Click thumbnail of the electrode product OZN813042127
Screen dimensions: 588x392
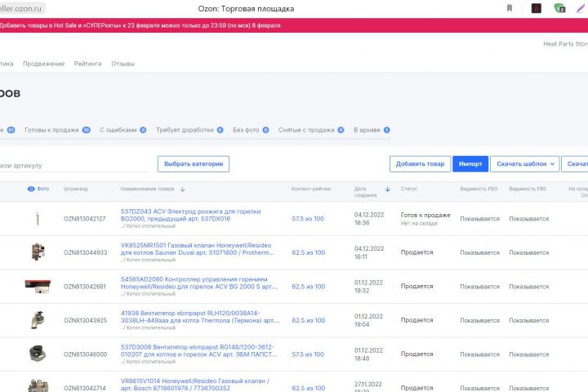coord(38,218)
